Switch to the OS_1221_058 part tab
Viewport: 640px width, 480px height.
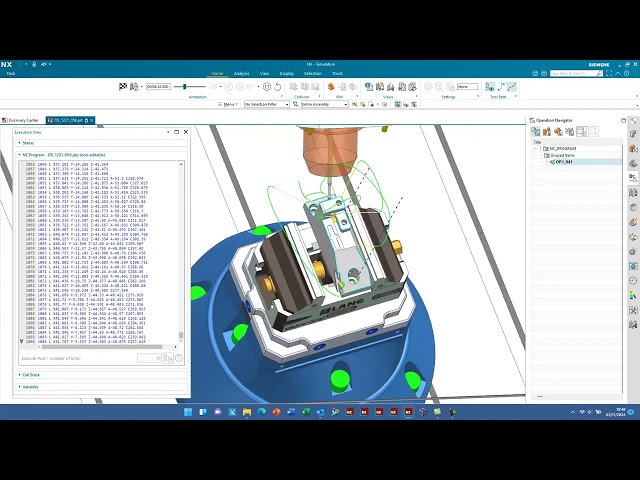pos(70,120)
